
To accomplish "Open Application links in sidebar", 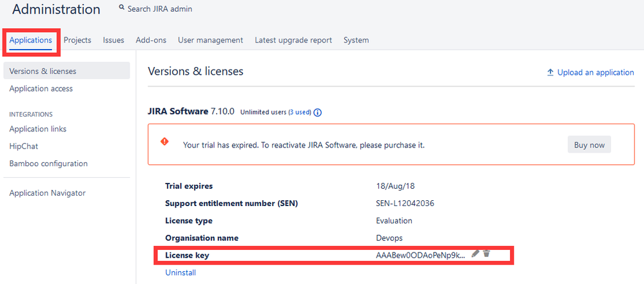I will 38,129.
